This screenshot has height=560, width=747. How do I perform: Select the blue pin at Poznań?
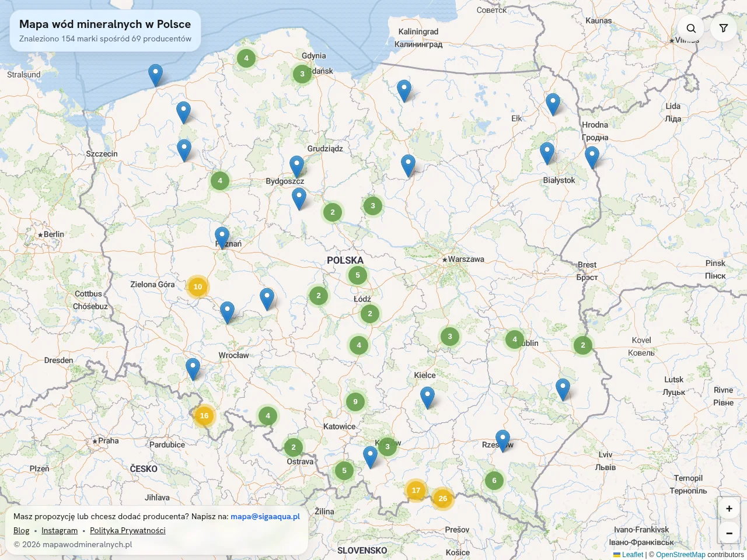(222, 238)
